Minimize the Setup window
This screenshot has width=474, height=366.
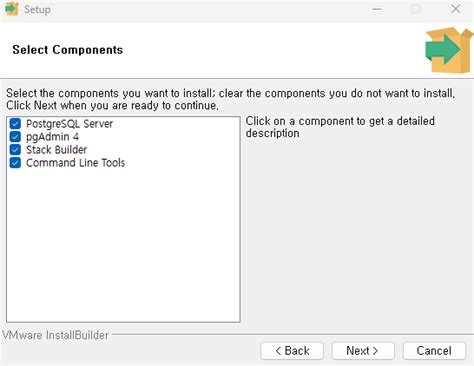(x=377, y=9)
